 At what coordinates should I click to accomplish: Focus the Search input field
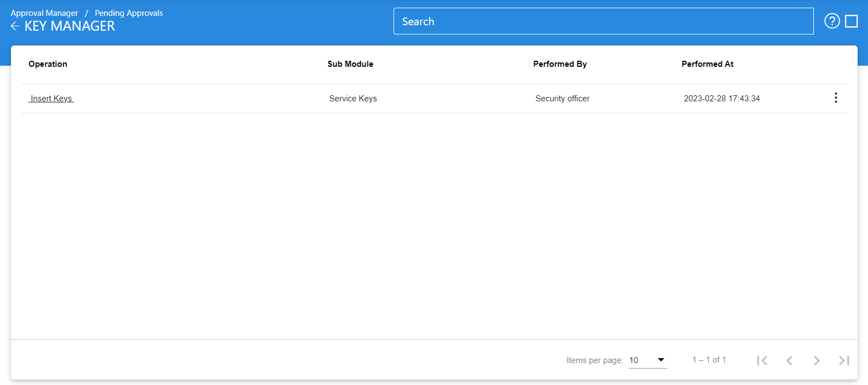[x=603, y=21]
